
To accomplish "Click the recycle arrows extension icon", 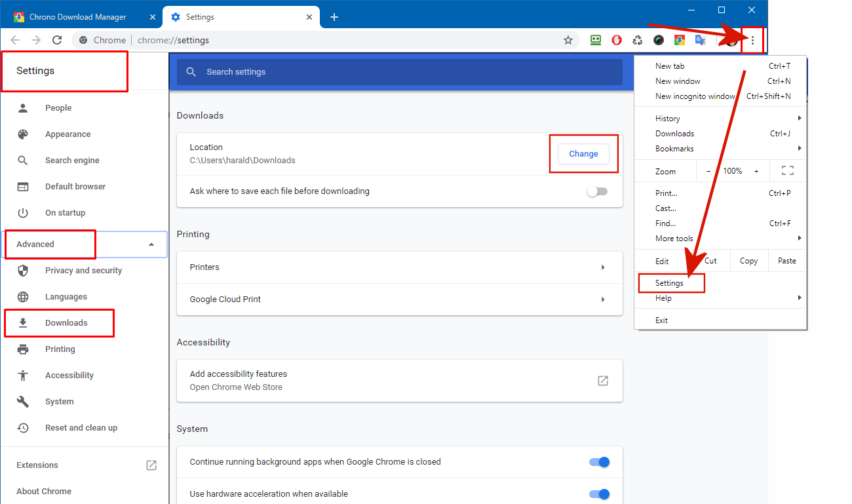I will (x=638, y=40).
